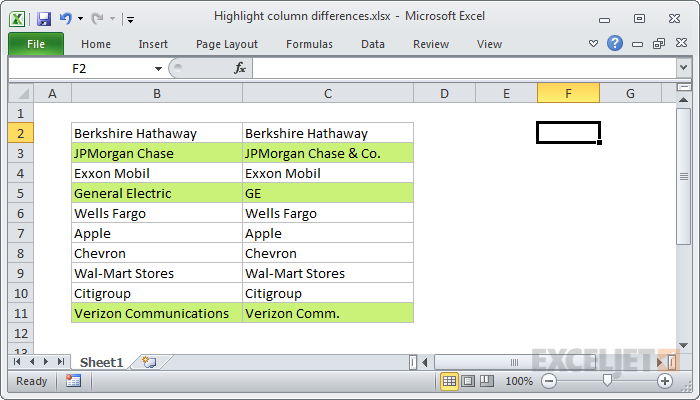Screen dimensions: 700x400
Task: Customize the Quick Access Toolbar dropdown
Action: click(x=130, y=19)
